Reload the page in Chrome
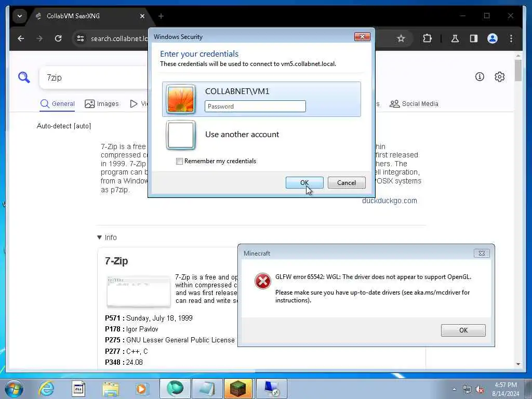 pyautogui.click(x=58, y=38)
